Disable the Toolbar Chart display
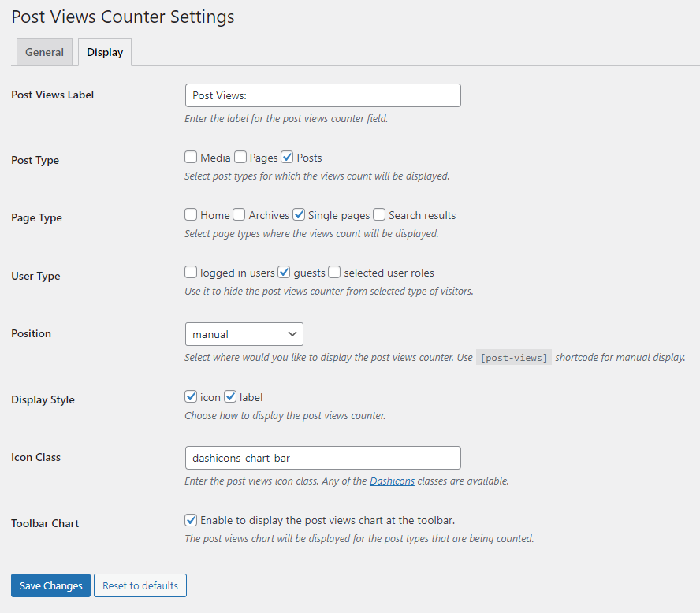The width and height of the screenshot is (700, 613). [190, 519]
